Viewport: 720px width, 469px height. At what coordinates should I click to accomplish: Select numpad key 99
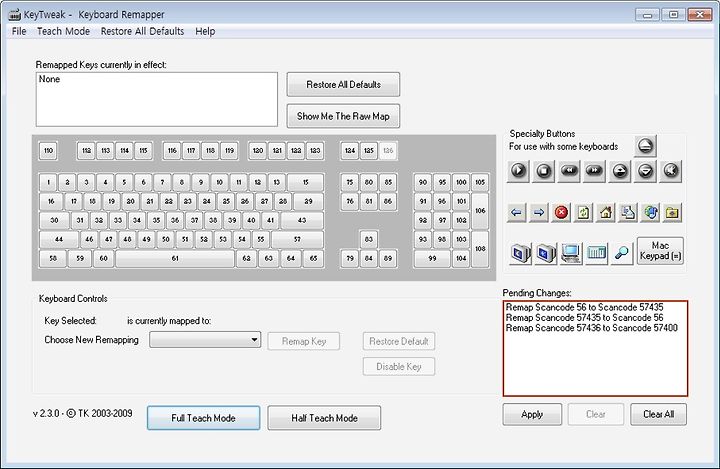[432, 259]
